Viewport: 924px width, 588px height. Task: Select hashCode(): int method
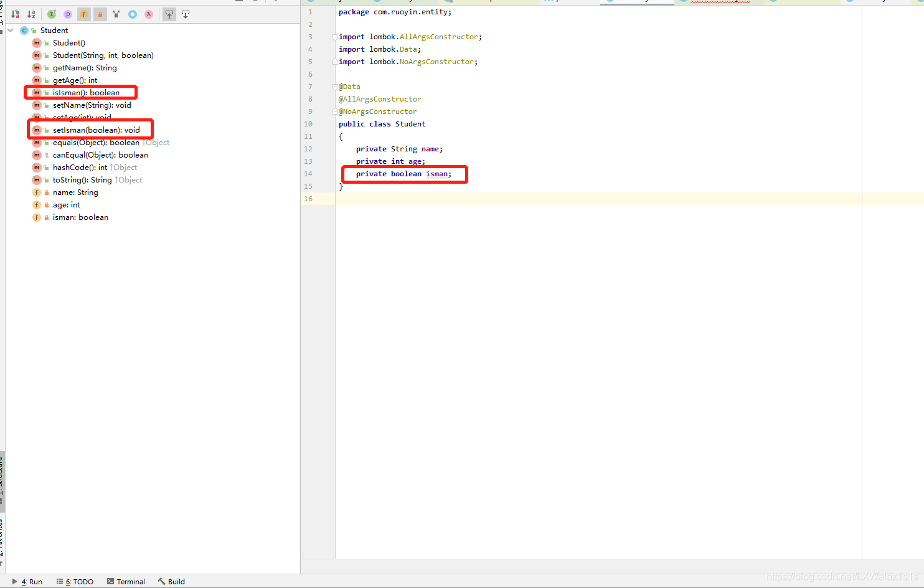pos(80,168)
